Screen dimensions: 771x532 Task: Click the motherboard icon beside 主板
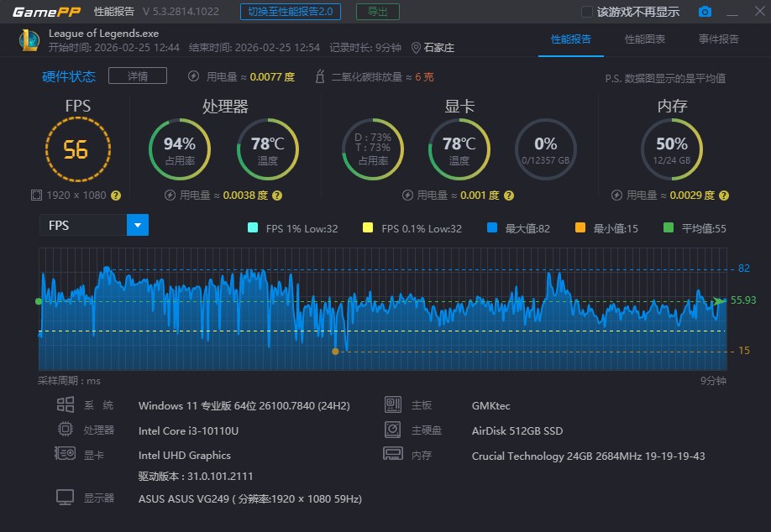click(392, 404)
